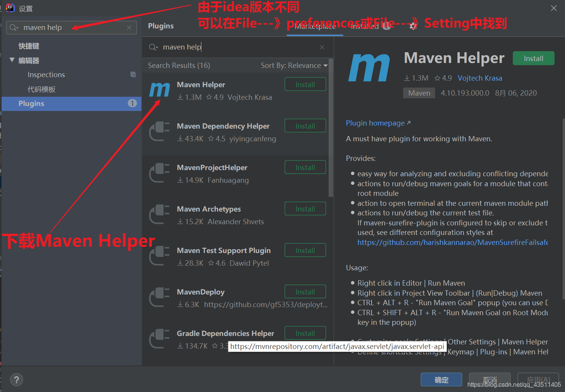Image resolution: width=565 pixels, height=392 pixels.
Task: Click the plugin search magnifier icon
Action: point(153,47)
